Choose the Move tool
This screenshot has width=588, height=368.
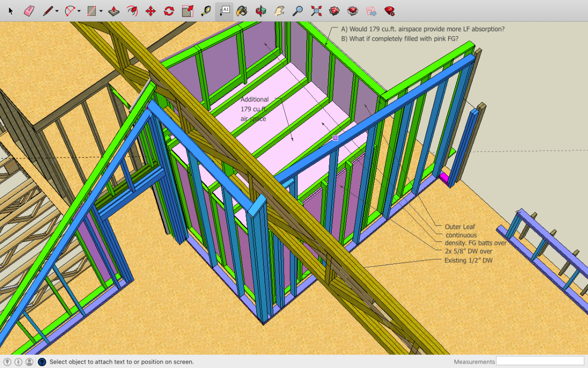pos(151,10)
